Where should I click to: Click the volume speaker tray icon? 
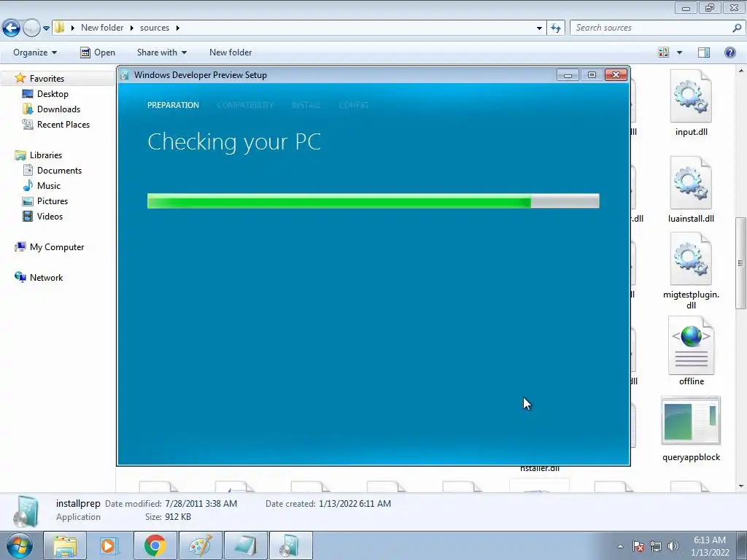click(x=673, y=546)
